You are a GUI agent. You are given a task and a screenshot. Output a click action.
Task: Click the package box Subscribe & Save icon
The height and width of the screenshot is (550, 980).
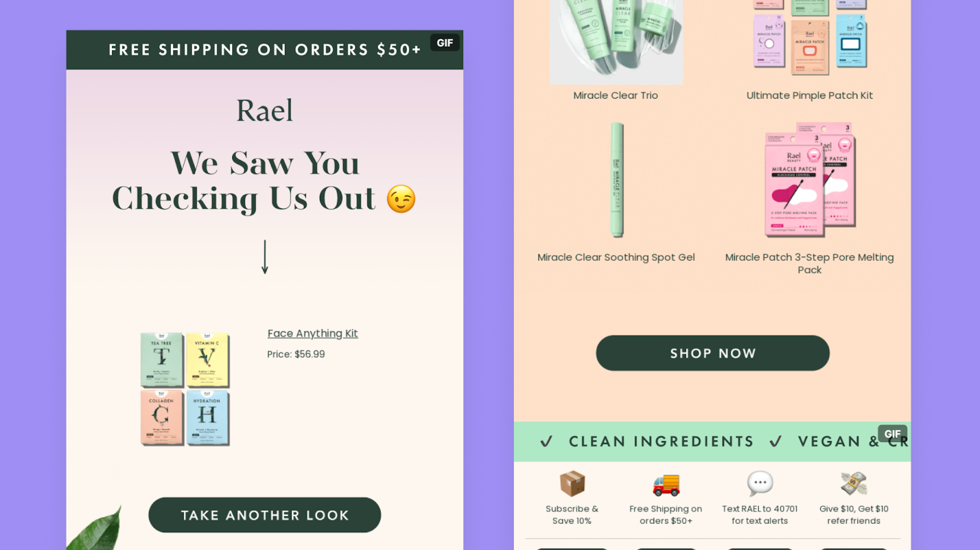[x=572, y=483]
